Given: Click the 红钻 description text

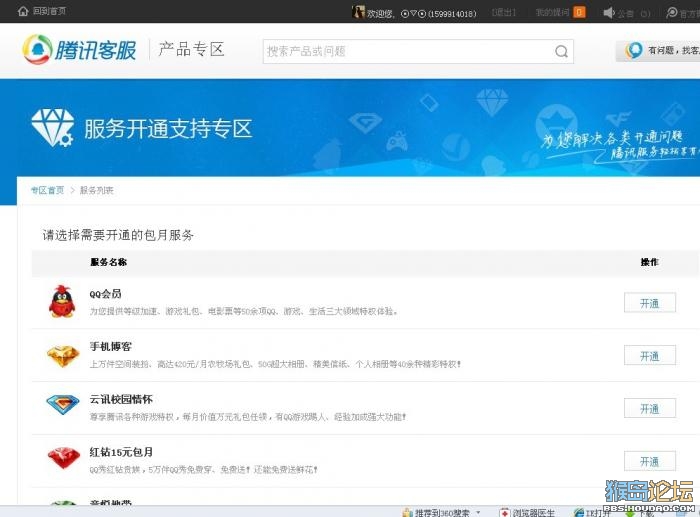Looking at the screenshot, I should pyautogui.click(x=204, y=470).
